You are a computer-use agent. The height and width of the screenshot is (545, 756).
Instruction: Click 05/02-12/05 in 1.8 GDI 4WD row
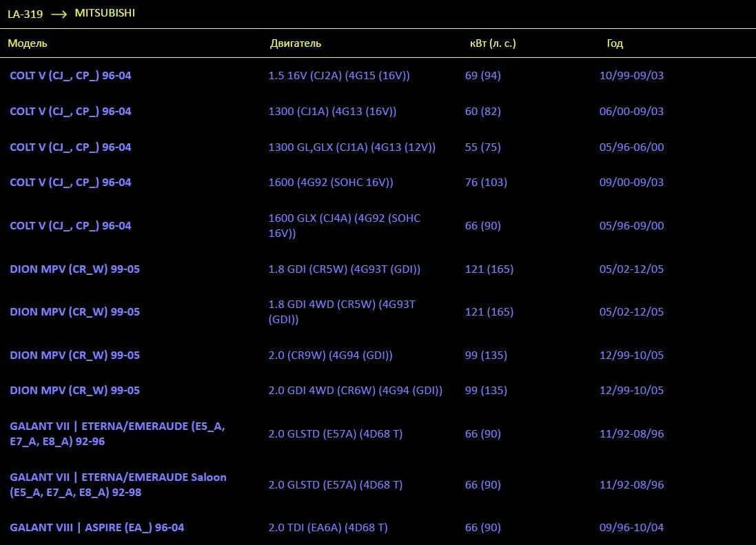tap(631, 311)
